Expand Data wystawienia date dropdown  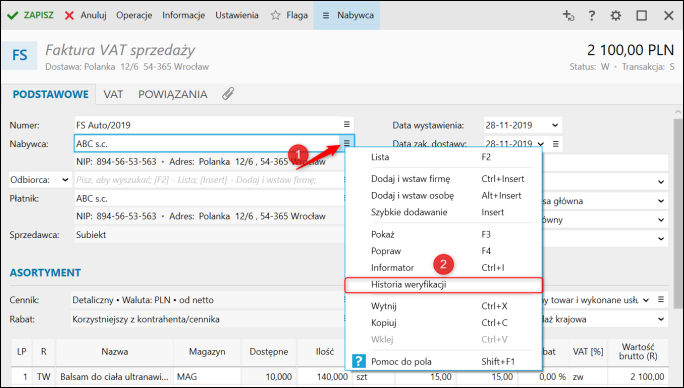(x=555, y=125)
